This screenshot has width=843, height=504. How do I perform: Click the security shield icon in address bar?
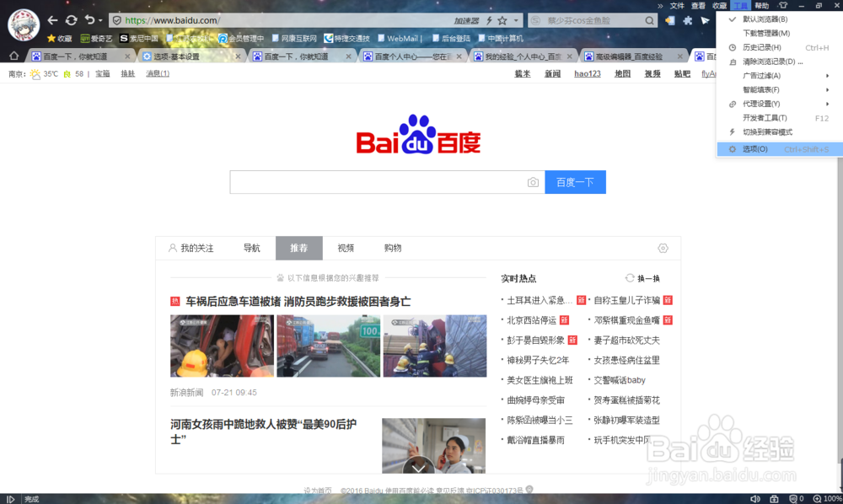116,20
